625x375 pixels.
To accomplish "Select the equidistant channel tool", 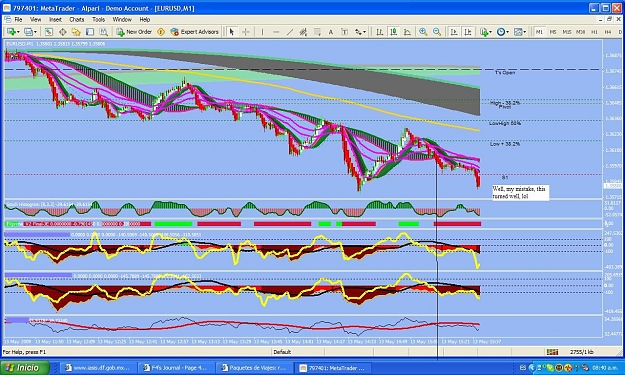I will click(x=303, y=32).
